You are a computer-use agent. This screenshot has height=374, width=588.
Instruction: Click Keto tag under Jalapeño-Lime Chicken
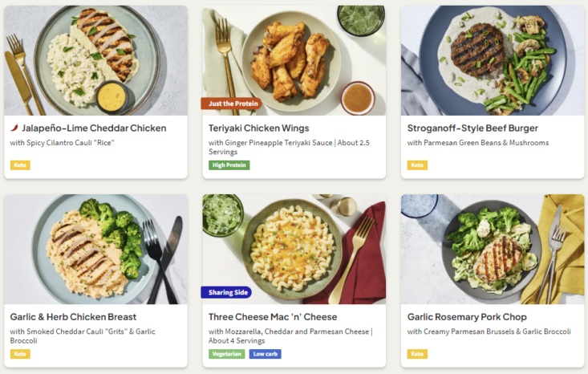click(x=20, y=165)
